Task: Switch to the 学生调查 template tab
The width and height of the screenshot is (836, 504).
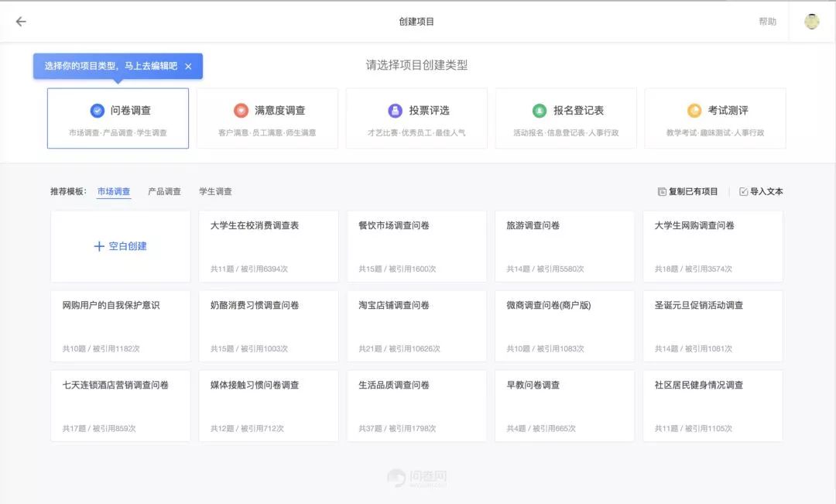Action: pos(214,191)
